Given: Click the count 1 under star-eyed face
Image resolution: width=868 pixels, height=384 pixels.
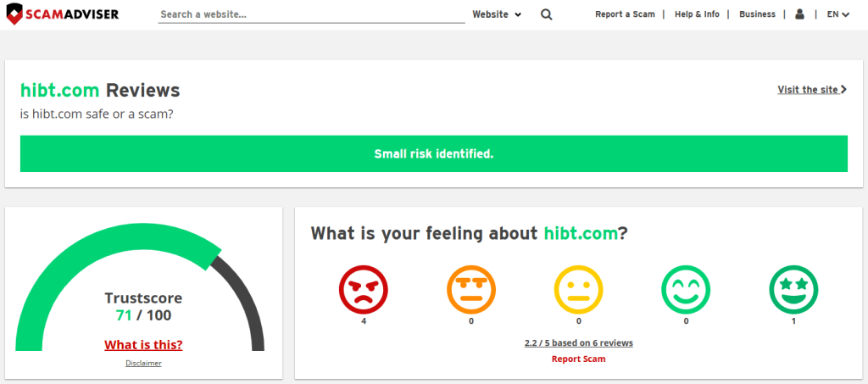Looking at the screenshot, I should coord(793,321).
